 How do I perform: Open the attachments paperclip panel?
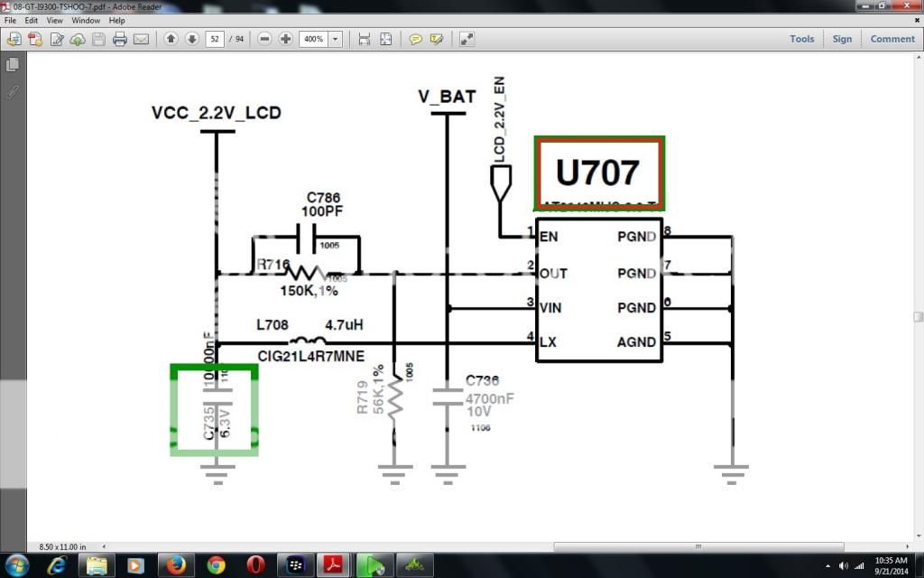[13, 92]
